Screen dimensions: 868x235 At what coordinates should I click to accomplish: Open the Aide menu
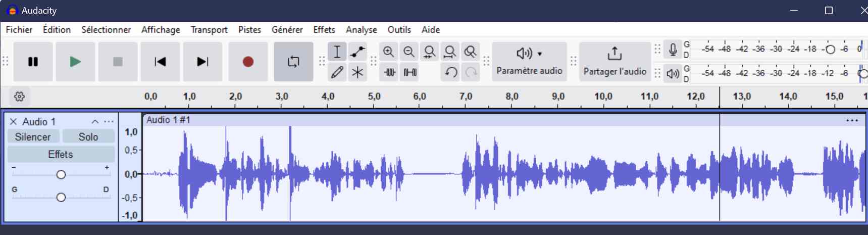coord(431,30)
